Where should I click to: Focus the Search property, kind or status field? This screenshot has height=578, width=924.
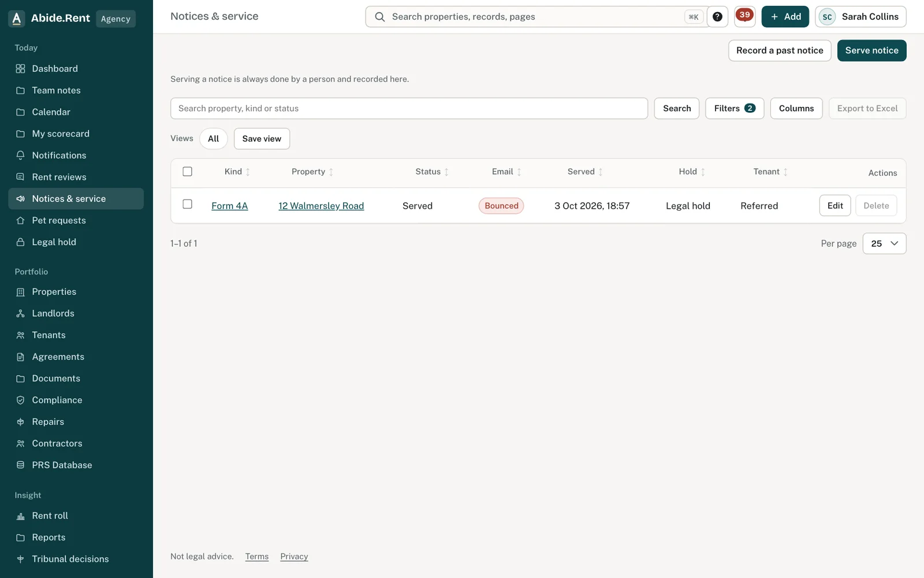pyautogui.click(x=409, y=109)
